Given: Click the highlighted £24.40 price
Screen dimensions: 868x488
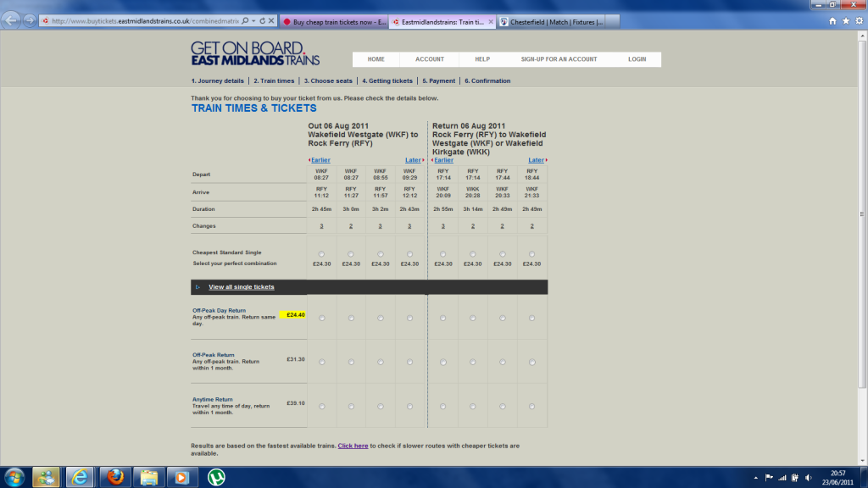Looking at the screenshot, I should [294, 315].
